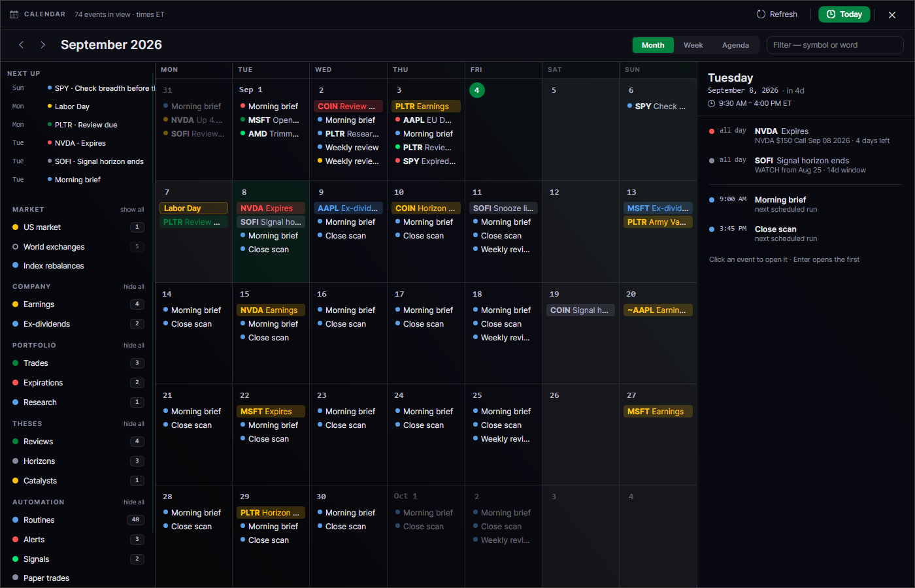Toggle the Paper trades filter
This screenshot has height=588, width=915.
(x=78, y=578)
